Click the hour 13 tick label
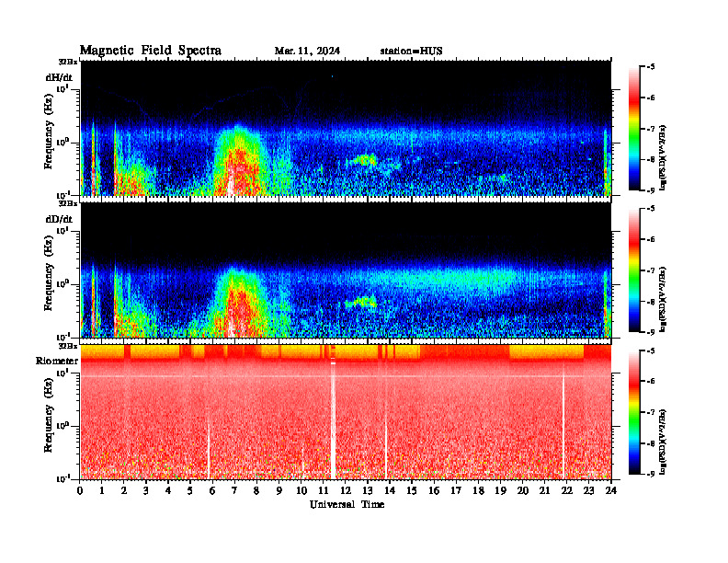728x563 pixels. pyautogui.click(x=368, y=490)
